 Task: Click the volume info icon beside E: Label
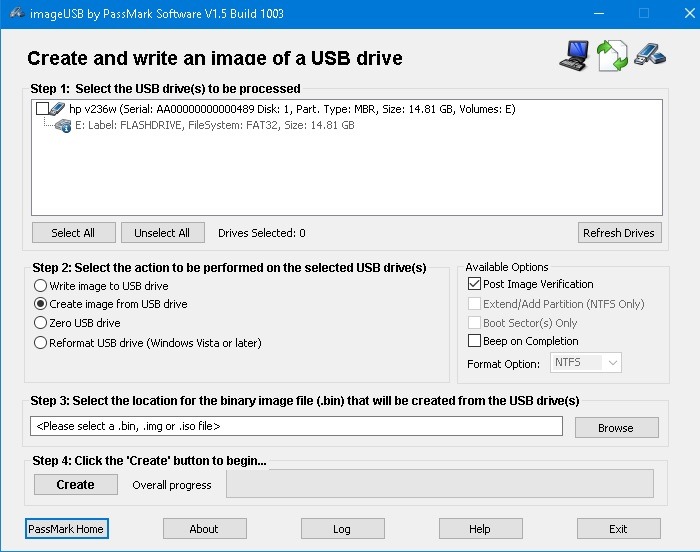tap(63, 125)
